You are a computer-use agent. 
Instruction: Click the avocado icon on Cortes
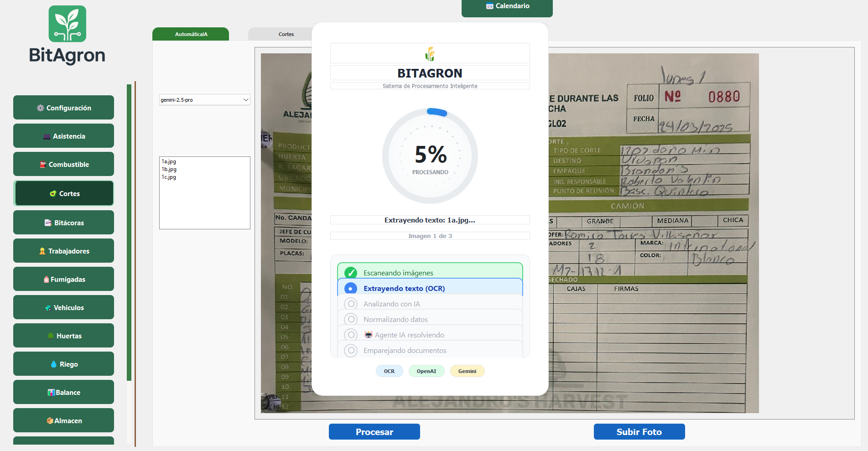point(53,194)
